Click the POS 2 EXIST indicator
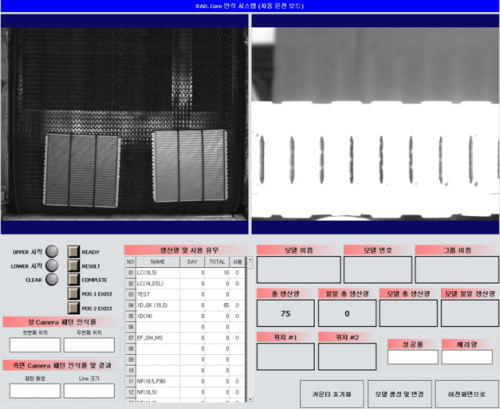The height and width of the screenshot is (409, 500). click(73, 308)
